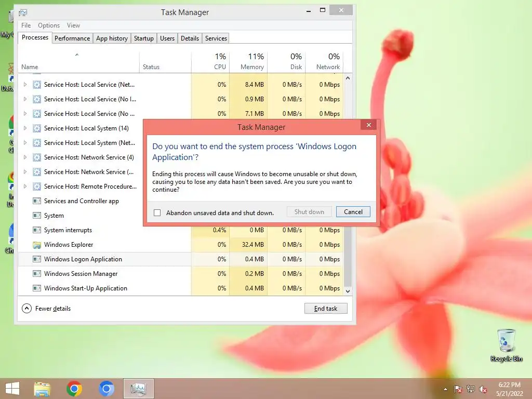The width and height of the screenshot is (532, 399).
Task: Click gear icon of Service Host: Network Service (4)
Action: [x=37, y=157]
